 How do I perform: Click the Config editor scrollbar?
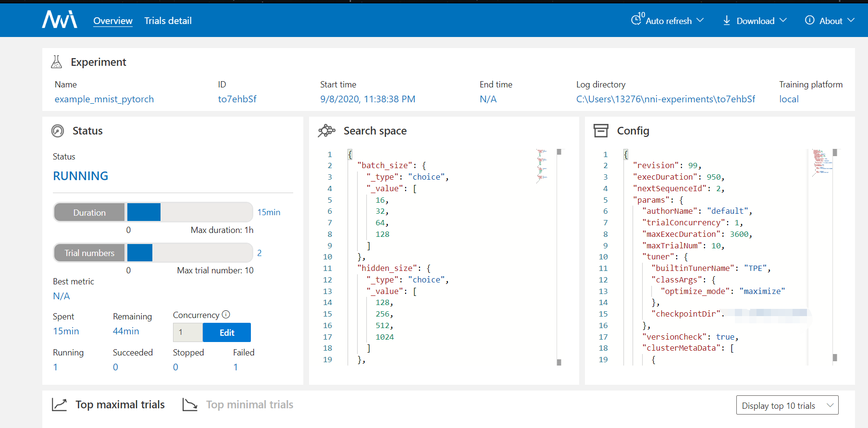(835, 257)
